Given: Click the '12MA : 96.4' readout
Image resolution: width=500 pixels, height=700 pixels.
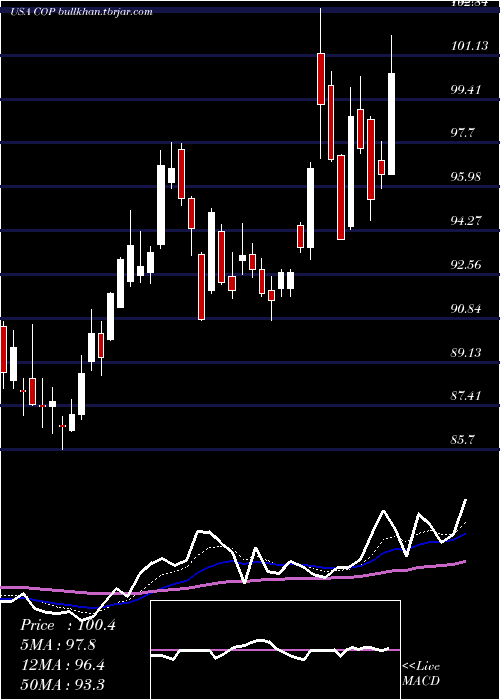Looking at the screenshot, I should tap(62, 665).
